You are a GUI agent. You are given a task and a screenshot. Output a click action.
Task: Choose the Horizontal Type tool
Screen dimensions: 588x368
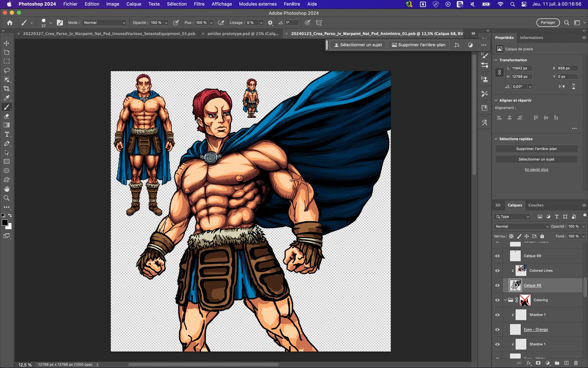(7, 134)
